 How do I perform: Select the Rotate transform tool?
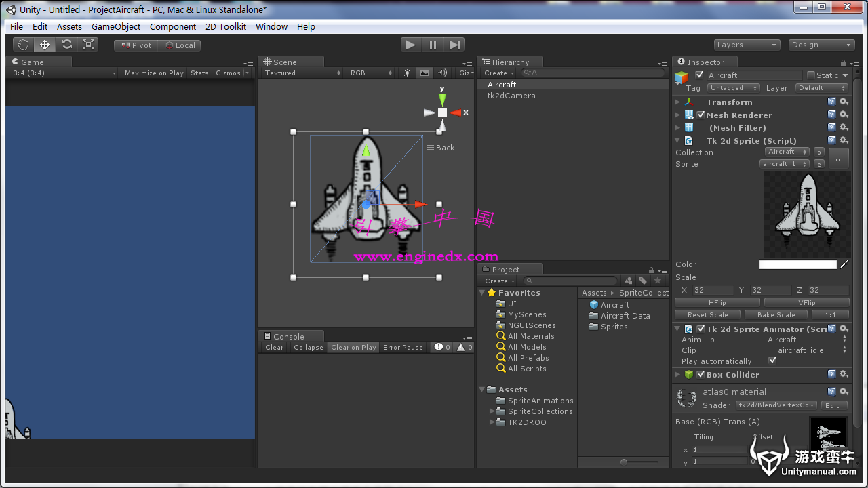(x=66, y=45)
